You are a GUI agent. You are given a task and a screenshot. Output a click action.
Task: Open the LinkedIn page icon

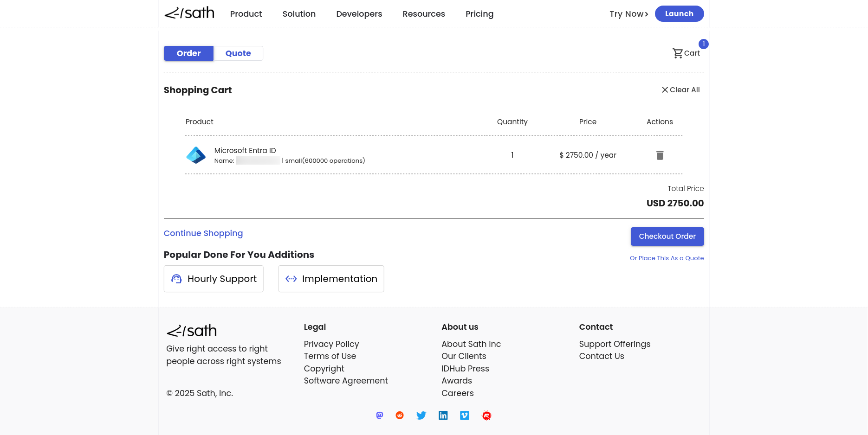pyautogui.click(x=443, y=416)
